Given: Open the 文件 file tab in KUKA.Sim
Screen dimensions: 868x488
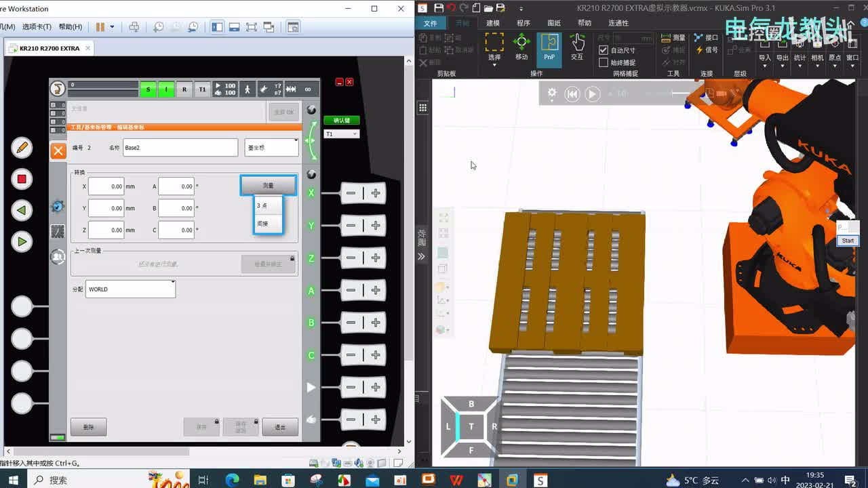Looking at the screenshot, I should pyautogui.click(x=430, y=23).
